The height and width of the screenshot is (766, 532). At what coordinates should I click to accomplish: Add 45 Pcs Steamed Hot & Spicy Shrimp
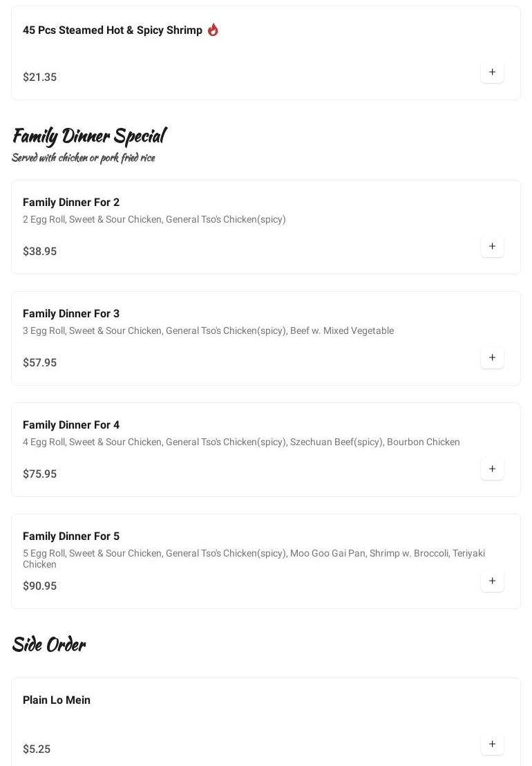point(492,72)
